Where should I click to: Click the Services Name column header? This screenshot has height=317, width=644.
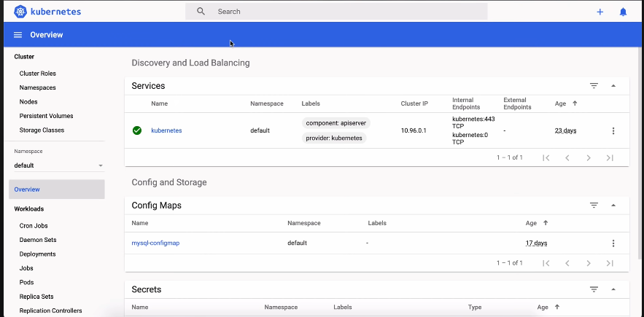tap(159, 103)
